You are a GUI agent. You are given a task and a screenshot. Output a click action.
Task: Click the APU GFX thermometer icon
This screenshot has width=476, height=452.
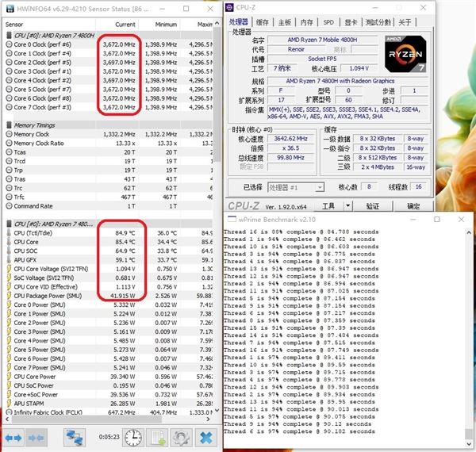pos(9,260)
